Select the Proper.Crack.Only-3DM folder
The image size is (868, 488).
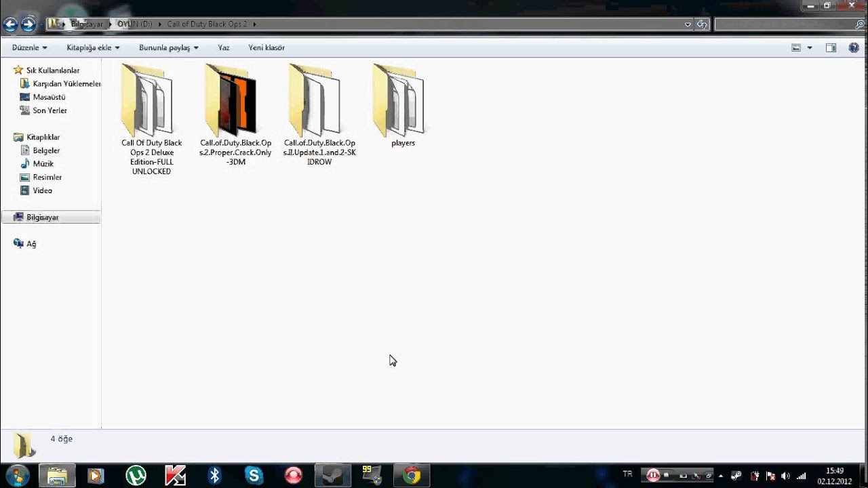[235, 115]
